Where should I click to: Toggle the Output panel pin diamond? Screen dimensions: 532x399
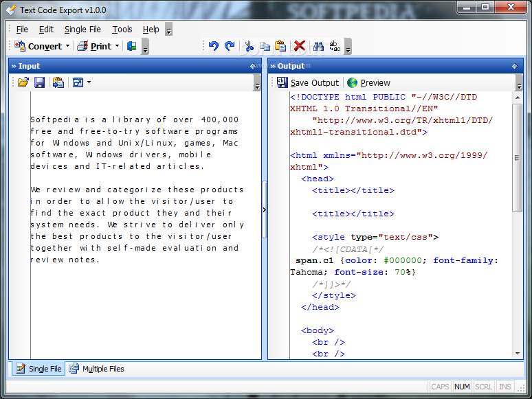[x=515, y=66]
